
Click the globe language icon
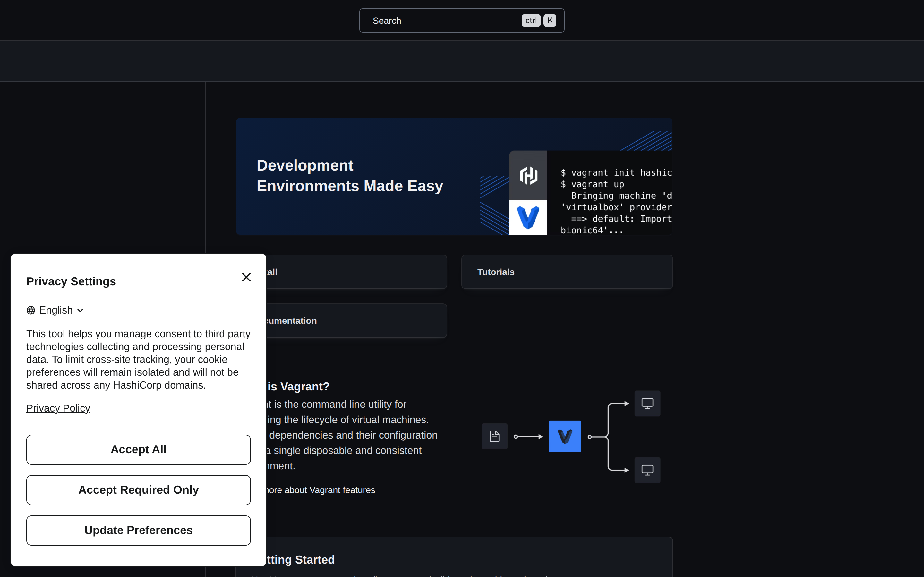click(x=31, y=310)
